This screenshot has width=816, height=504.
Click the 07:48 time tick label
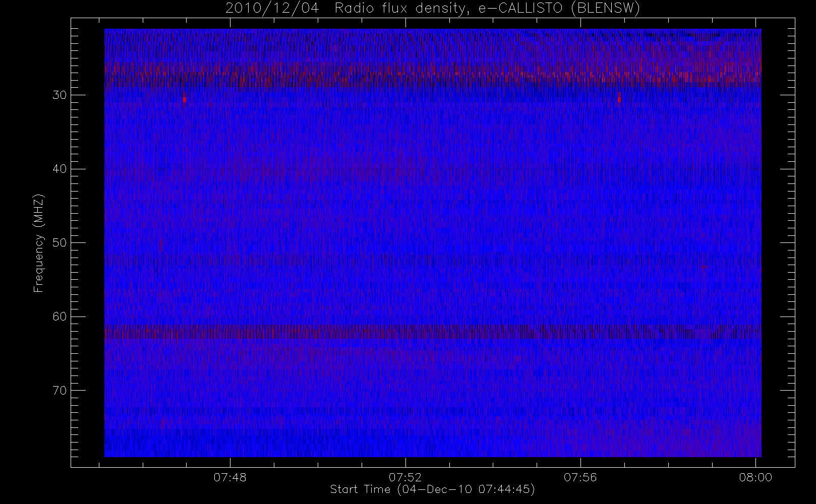coord(230,477)
